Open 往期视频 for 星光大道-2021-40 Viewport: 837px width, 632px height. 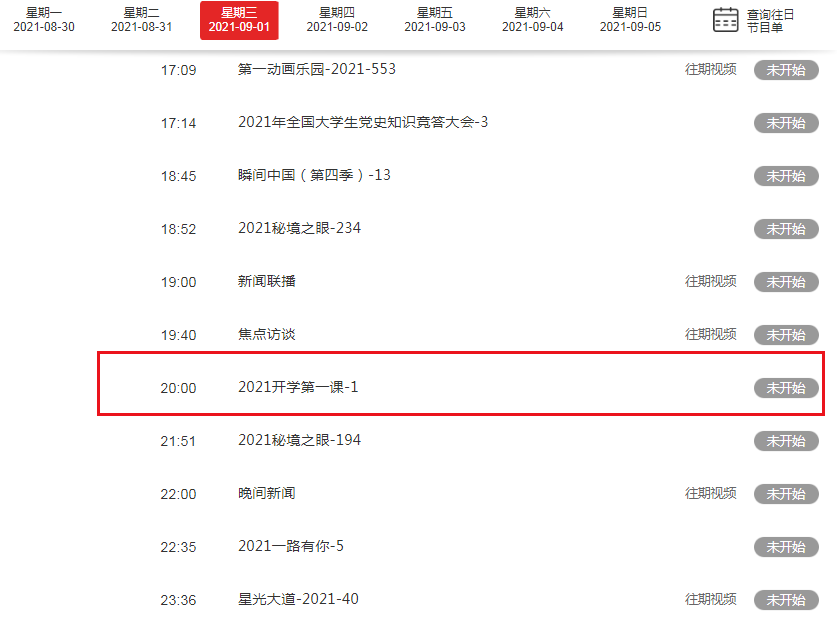(x=710, y=599)
